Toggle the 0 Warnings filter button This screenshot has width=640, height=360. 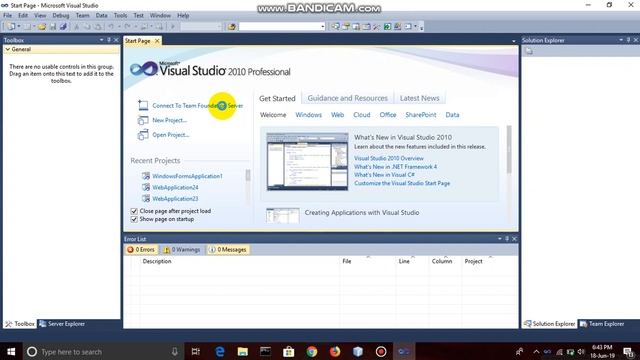pos(182,249)
